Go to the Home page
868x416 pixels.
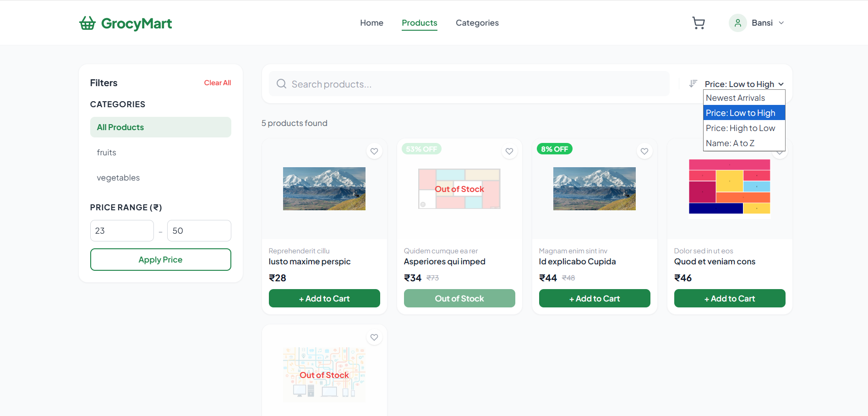pyautogui.click(x=371, y=23)
